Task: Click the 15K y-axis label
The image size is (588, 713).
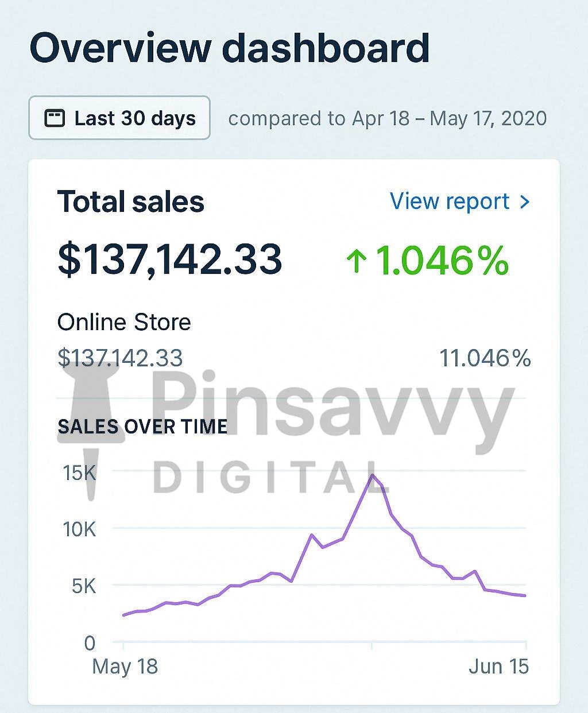Action: tap(79, 473)
